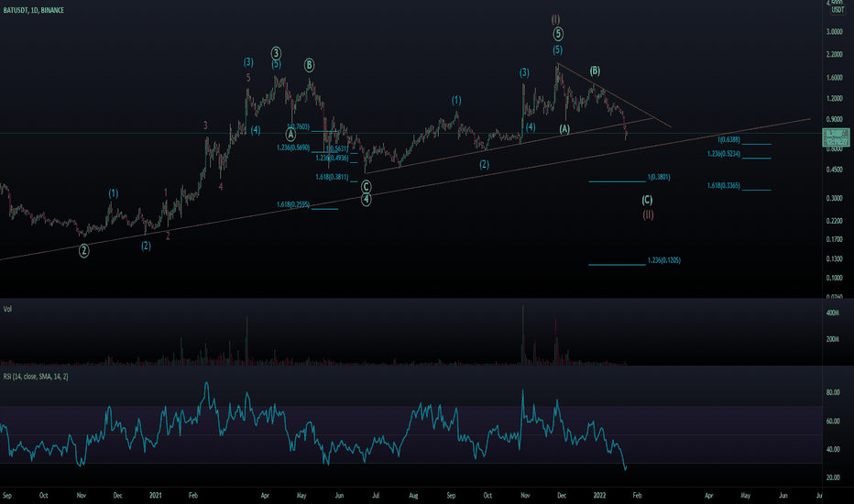Click the 0.1700 price axis value
The width and height of the screenshot is (854, 504).
(x=835, y=239)
